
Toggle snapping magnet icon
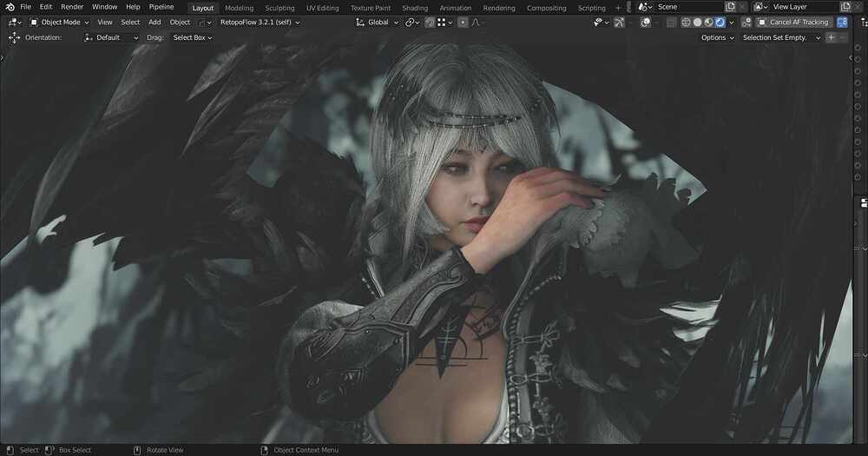(430, 23)
